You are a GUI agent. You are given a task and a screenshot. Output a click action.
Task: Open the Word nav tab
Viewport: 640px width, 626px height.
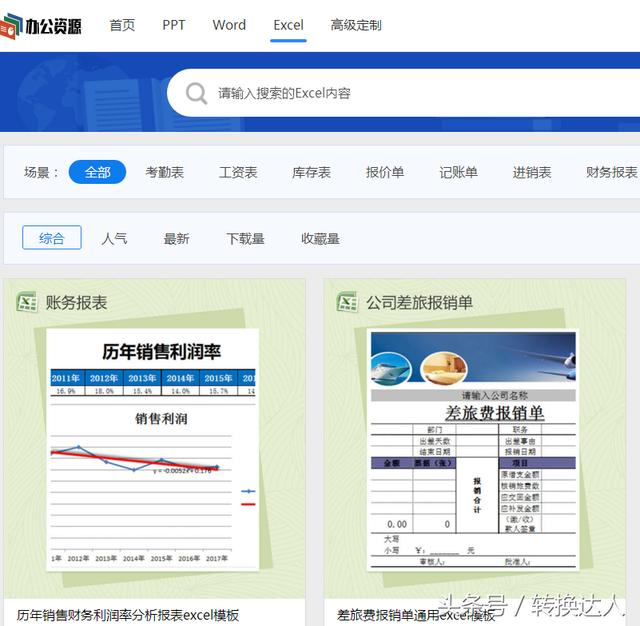[x=229, y=25]
